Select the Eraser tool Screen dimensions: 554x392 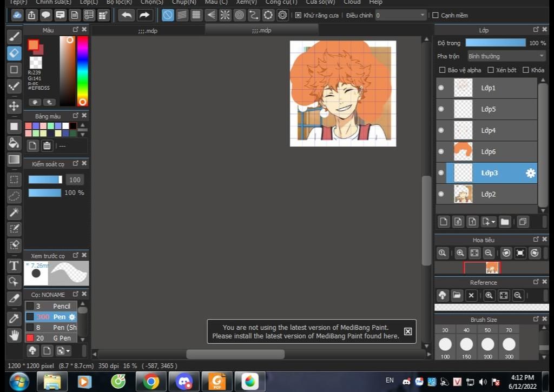pos(14,54)
